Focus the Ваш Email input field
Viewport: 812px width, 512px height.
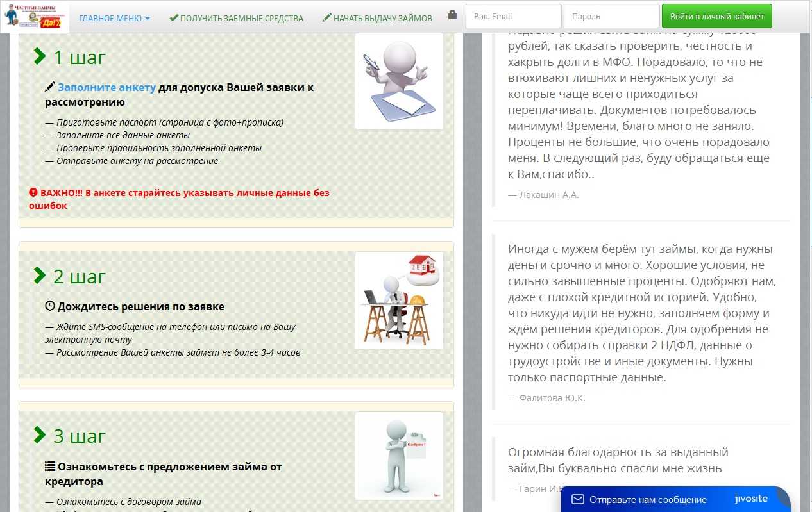(513, 16)
